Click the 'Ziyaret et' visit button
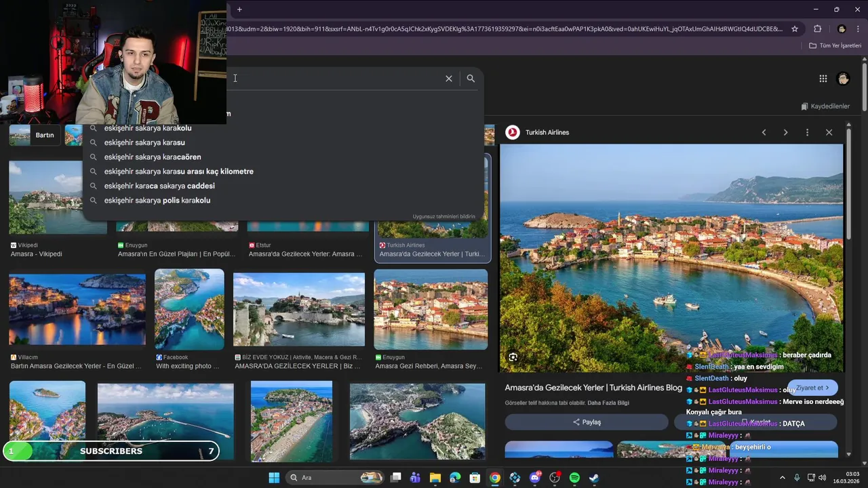Image resolution: width=868 pixels, height=488 pixels. click(x=812, y=388)
